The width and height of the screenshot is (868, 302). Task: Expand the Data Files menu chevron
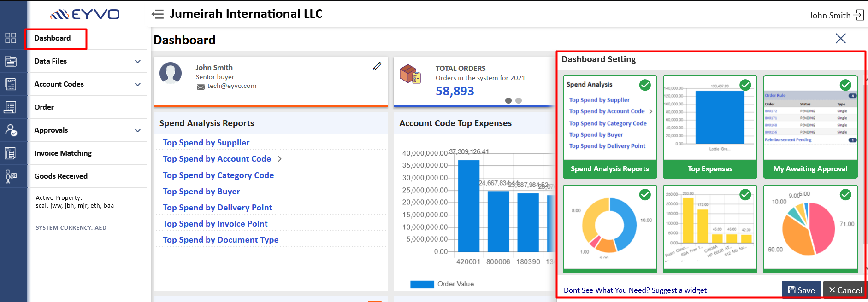pyautogui.click(x=137, y=61)
